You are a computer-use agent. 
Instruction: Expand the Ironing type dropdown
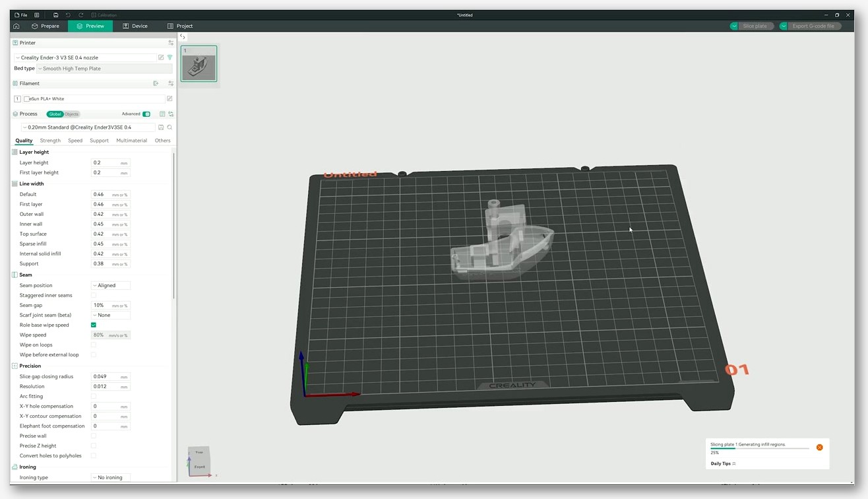pos(110,477)
